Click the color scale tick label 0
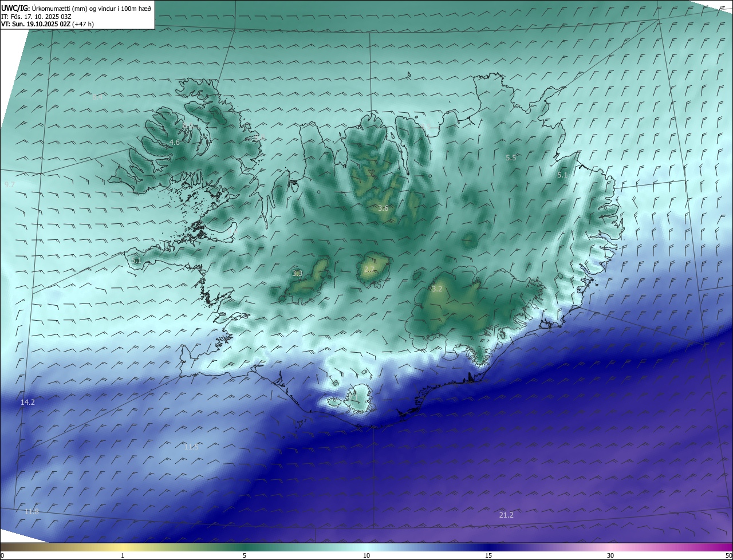 click(2, 555)
